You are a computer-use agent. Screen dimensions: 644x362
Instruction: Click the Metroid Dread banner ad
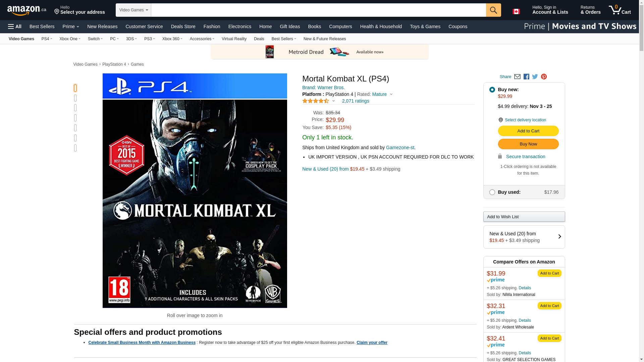319,52
